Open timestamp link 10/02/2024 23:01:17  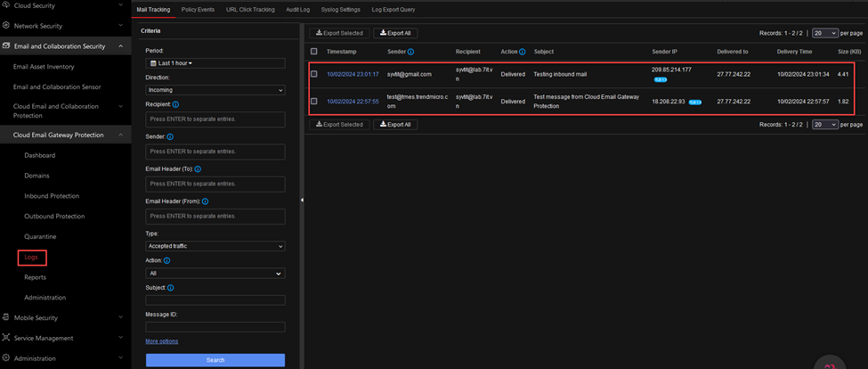353,74
